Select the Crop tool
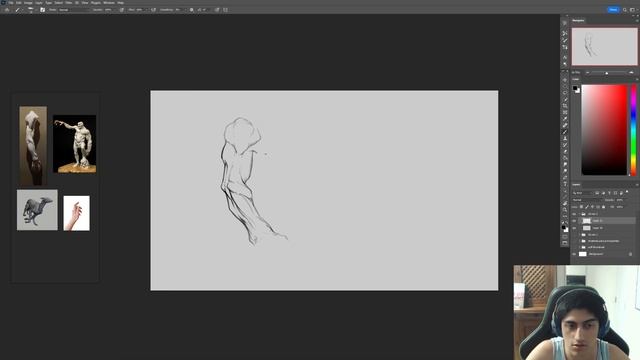640x360 pixels. (565, 106)
